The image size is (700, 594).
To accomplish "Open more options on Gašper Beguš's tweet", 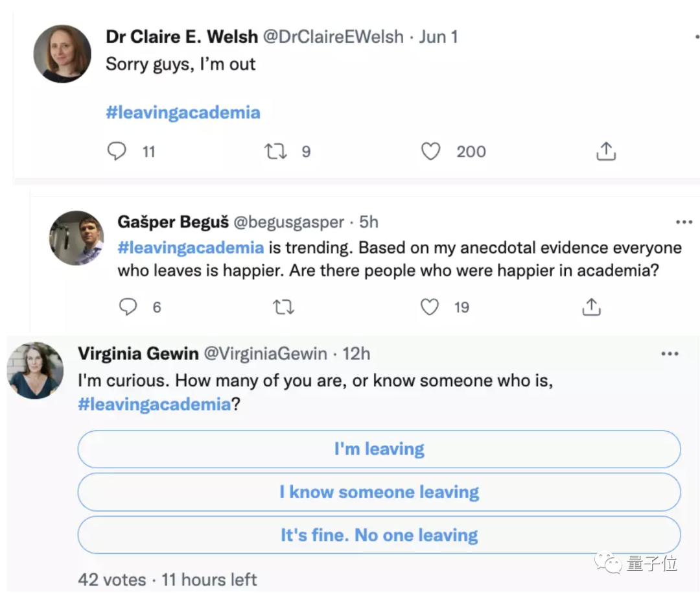I will pos(684,222).
